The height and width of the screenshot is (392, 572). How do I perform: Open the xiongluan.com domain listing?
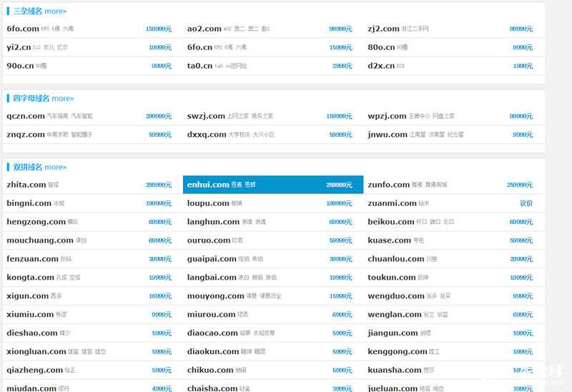coord(36,352)
